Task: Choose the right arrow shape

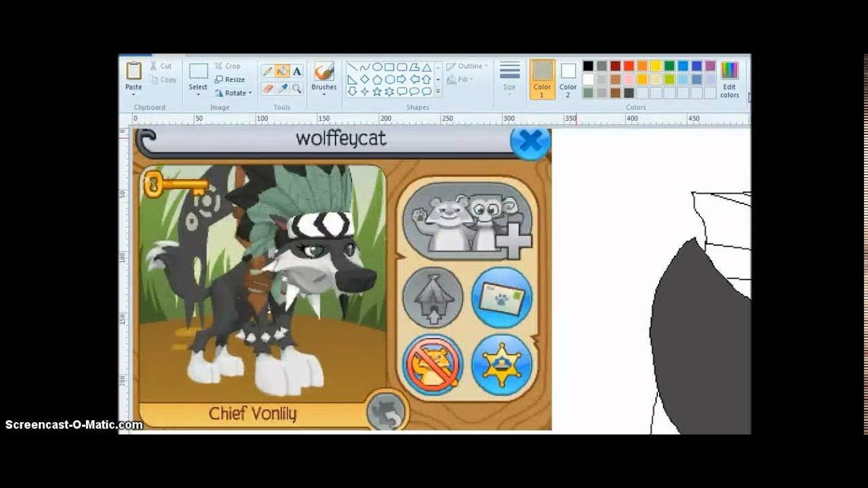Action: [x=401, y=79]
